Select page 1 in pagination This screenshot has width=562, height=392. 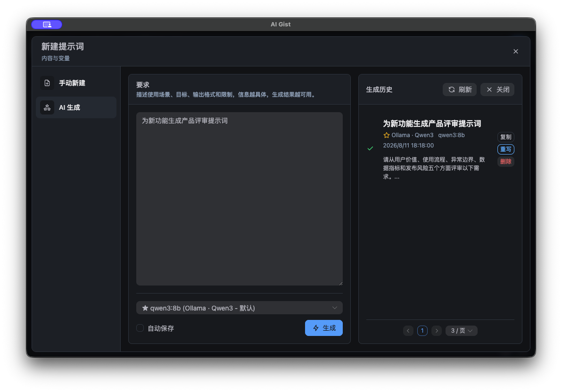[422, 330]
